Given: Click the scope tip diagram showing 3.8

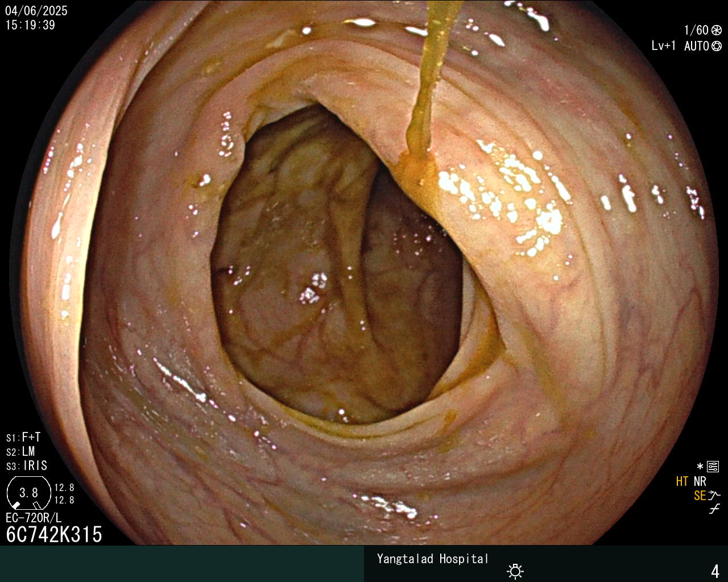Looking at the screenshot, I should (x=28, y=493).
